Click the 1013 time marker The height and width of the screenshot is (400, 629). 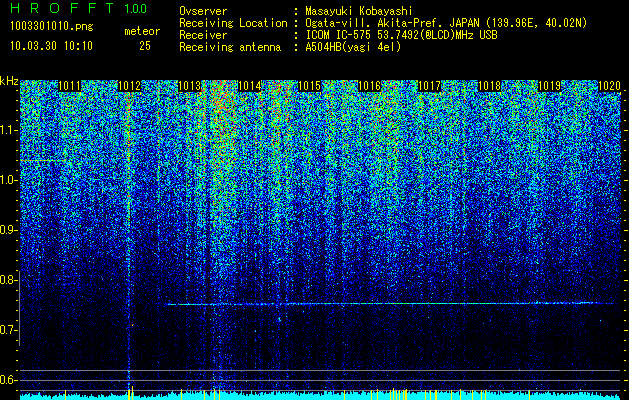[x=189, y=86]
